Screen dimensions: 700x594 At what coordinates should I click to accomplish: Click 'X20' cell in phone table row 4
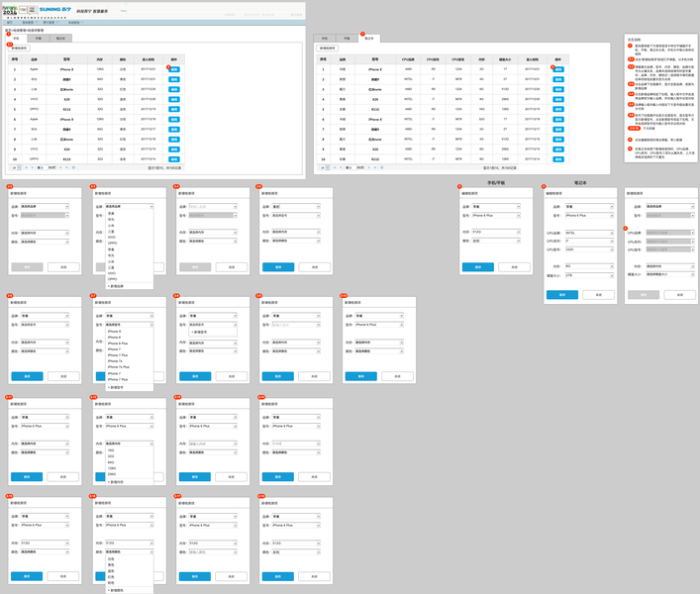point(66,100)
